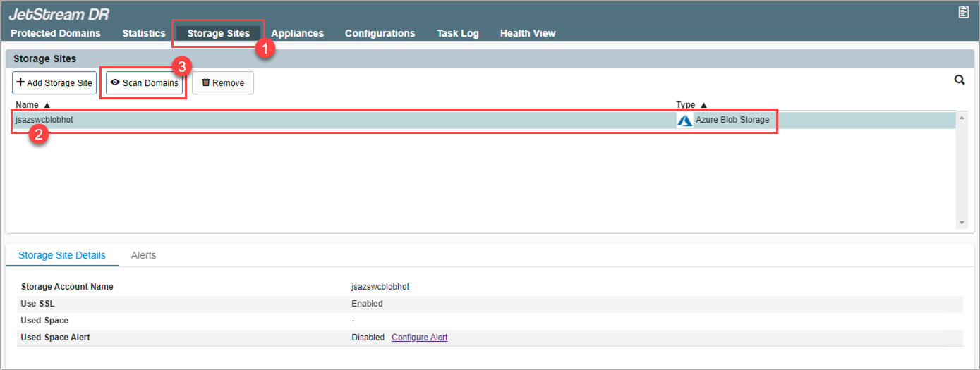980x370 pixels.
Task: Click the Azure Blob Storage logo icon
Action: click(x=684, y=121)
